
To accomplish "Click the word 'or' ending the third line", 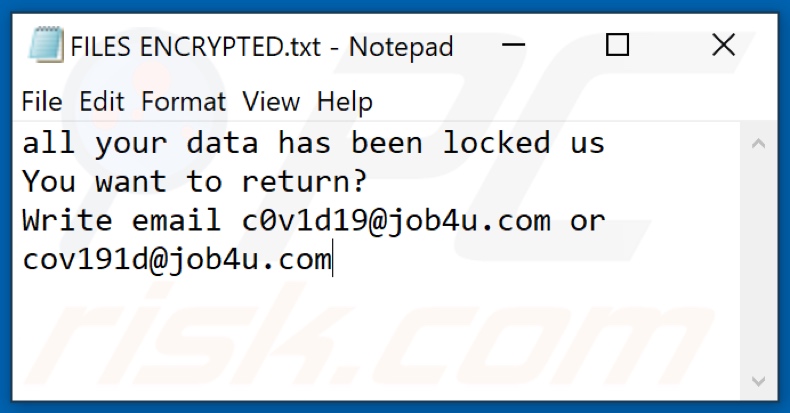I will 587,221.
